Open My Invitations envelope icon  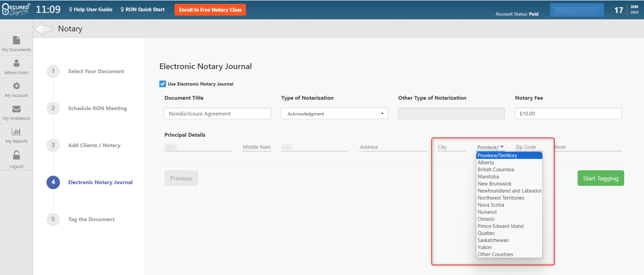(x=17, y=110)
